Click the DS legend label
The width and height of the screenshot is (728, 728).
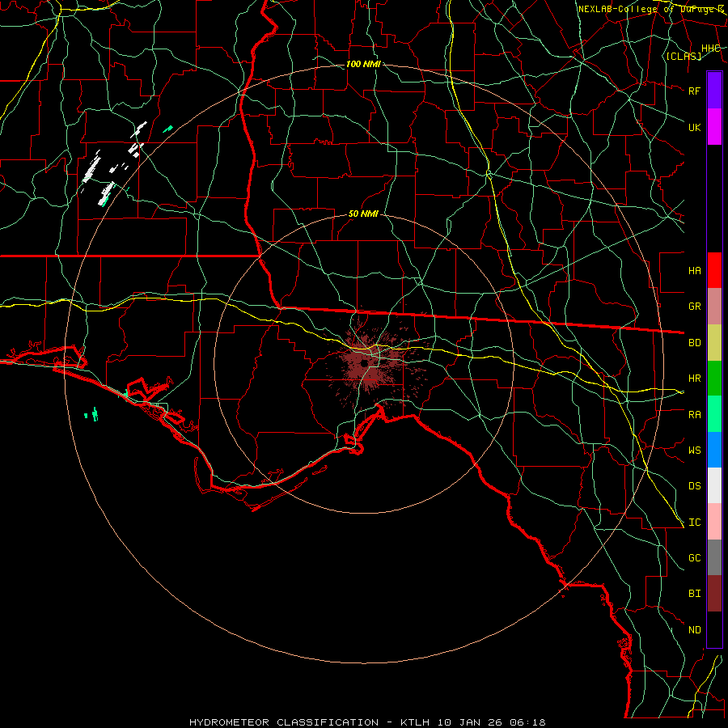click(x=695, y=486)
